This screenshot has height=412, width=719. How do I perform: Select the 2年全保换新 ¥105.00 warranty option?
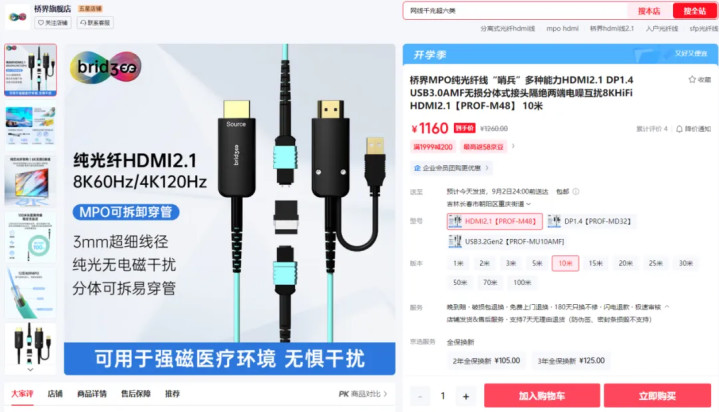click(487, 361)
